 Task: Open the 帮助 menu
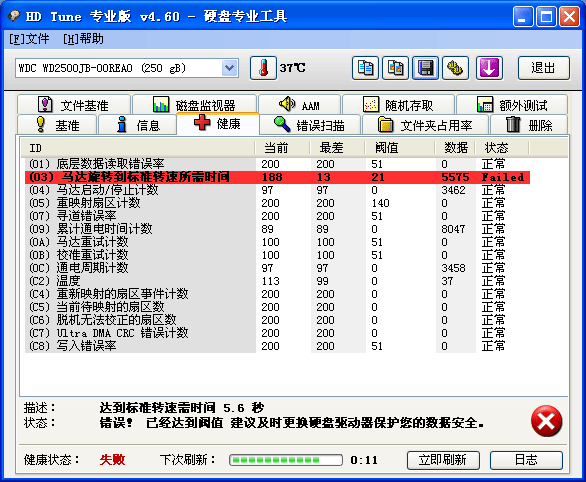click(83, 39)
